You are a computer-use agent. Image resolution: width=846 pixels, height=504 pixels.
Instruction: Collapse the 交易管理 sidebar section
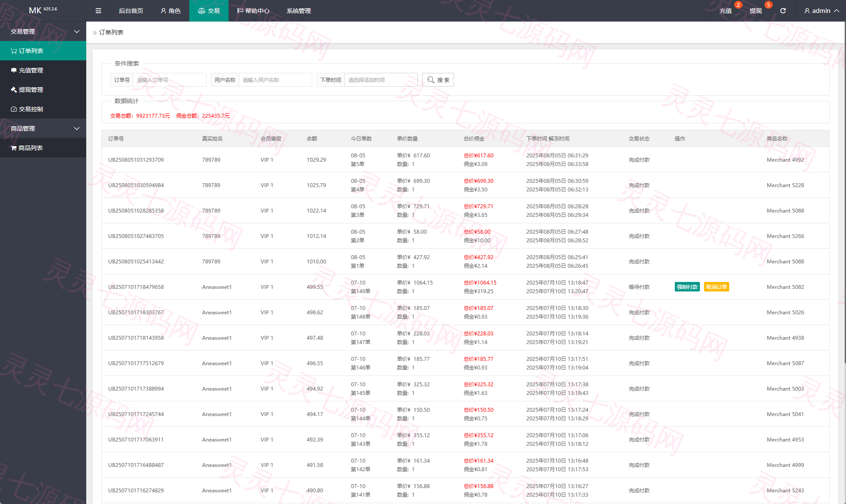[x=43, y=31]
